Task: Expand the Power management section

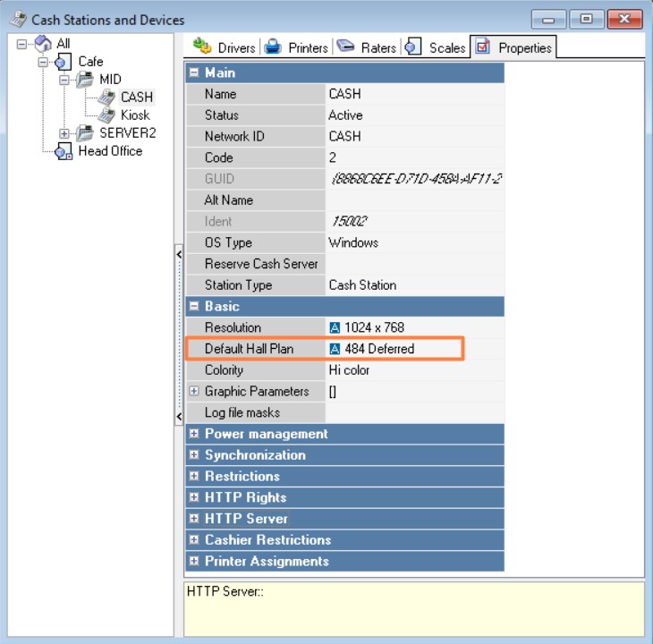Action: pos(193,434)
